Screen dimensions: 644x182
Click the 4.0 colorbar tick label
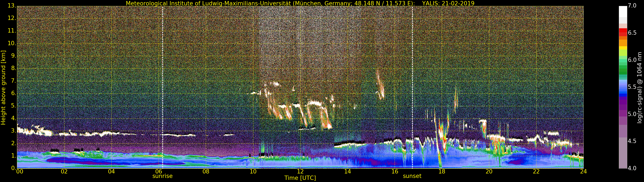[x=632, y=168]
